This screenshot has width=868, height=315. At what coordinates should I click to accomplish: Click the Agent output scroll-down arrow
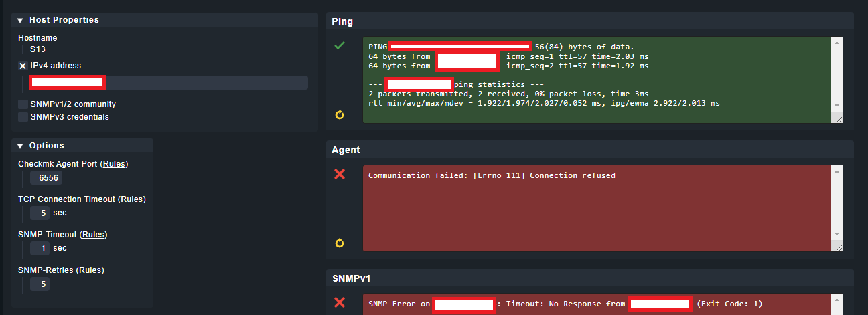[x=837, y=234]
